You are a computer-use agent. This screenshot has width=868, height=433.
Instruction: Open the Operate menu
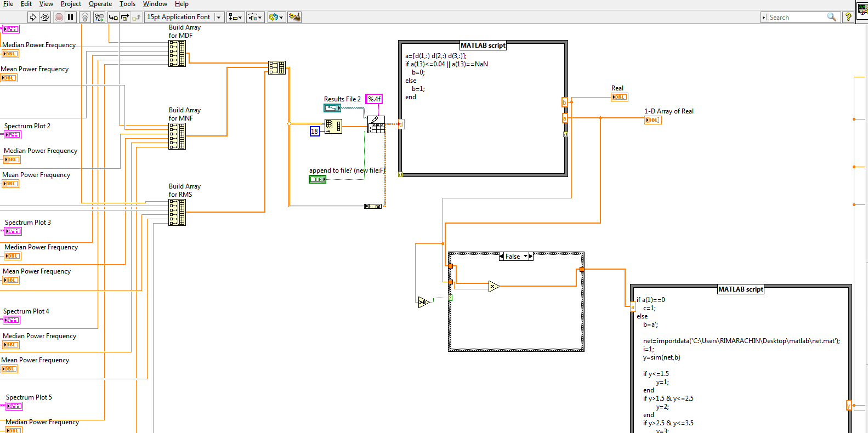pos(100,4)
